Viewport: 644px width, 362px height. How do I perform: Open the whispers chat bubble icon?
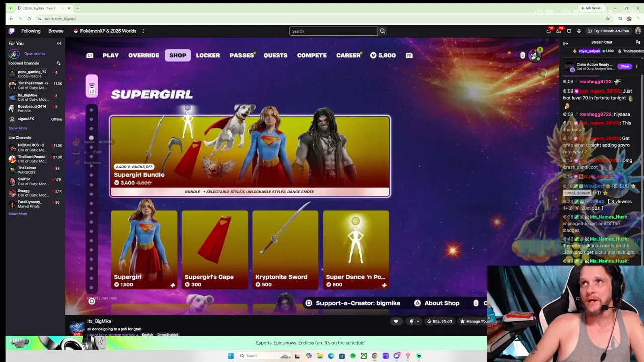(x=569, y=31)
